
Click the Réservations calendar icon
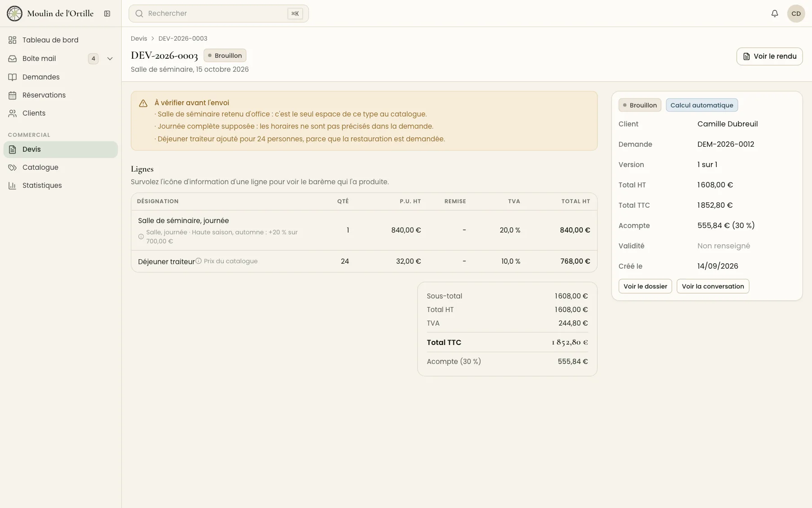coord(13,95)
